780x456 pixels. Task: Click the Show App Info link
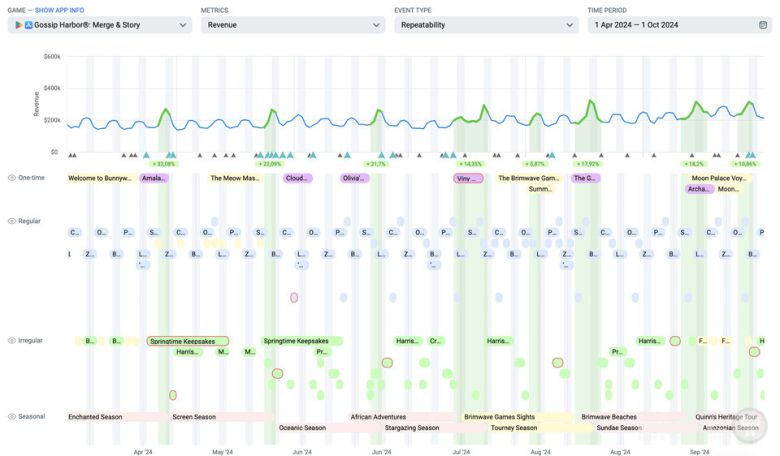click(x=63, y=10)
